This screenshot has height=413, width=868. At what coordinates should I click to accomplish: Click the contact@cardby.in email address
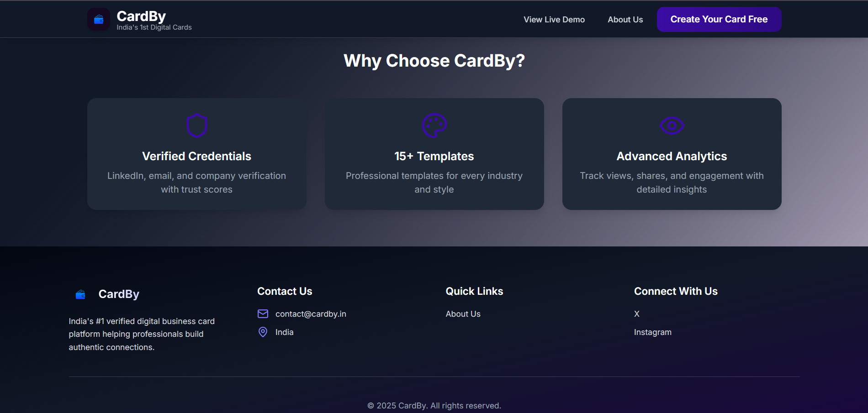(311, 314)
